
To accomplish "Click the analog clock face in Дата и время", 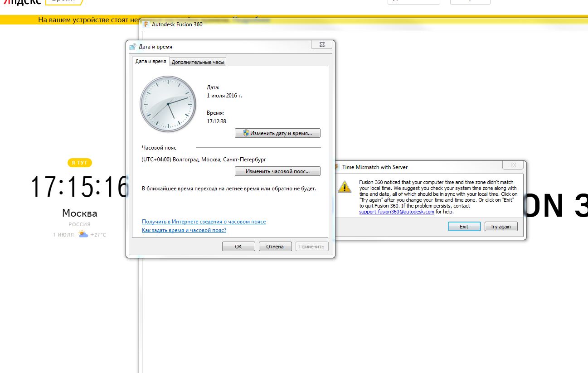I will (168, 104).
